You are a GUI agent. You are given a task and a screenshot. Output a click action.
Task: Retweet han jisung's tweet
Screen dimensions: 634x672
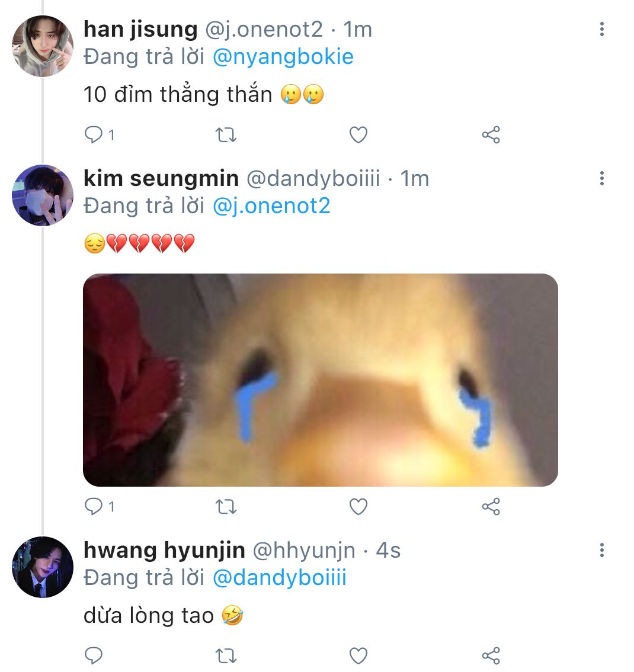coord(226,135)
